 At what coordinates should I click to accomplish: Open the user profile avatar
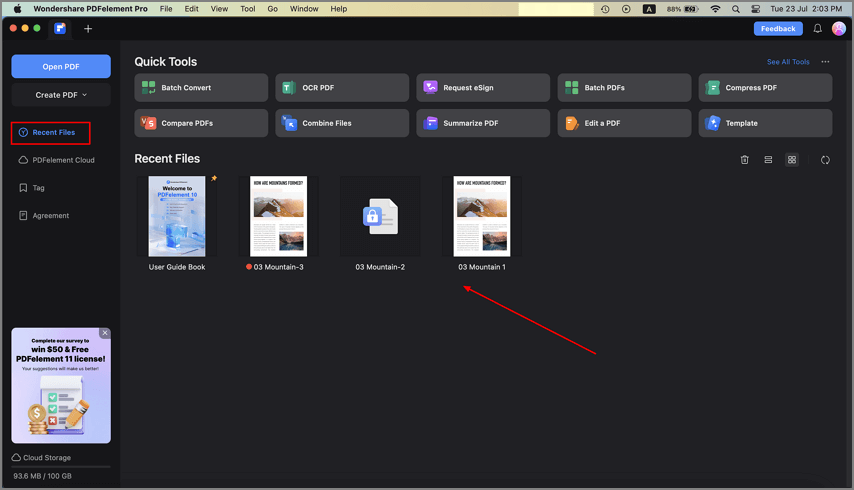tap(839, 29)
